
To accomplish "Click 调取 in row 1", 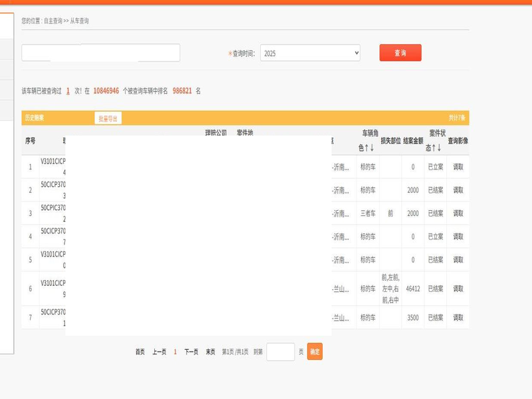I will tap(458, 167).
